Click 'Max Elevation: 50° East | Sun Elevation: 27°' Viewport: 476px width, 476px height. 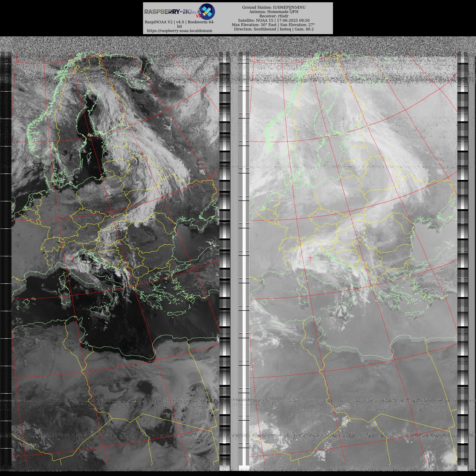coord(273,25)
